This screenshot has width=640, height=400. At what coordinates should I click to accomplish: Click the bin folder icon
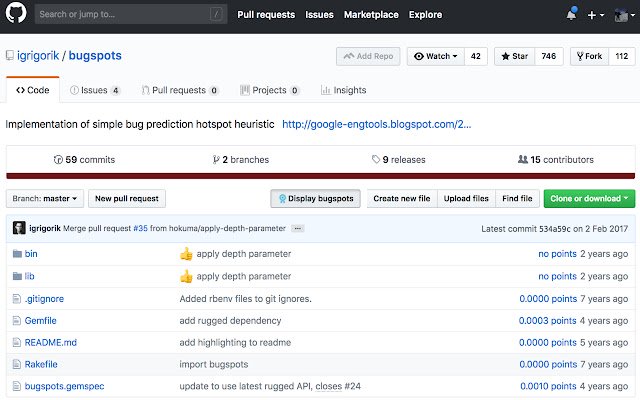pyautogui.click(x=17, y=254)
